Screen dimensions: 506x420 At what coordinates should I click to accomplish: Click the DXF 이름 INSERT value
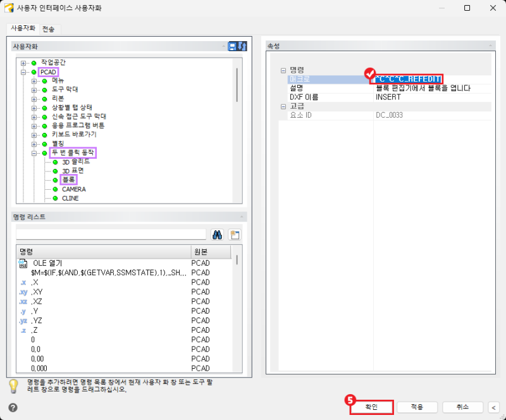433,97
